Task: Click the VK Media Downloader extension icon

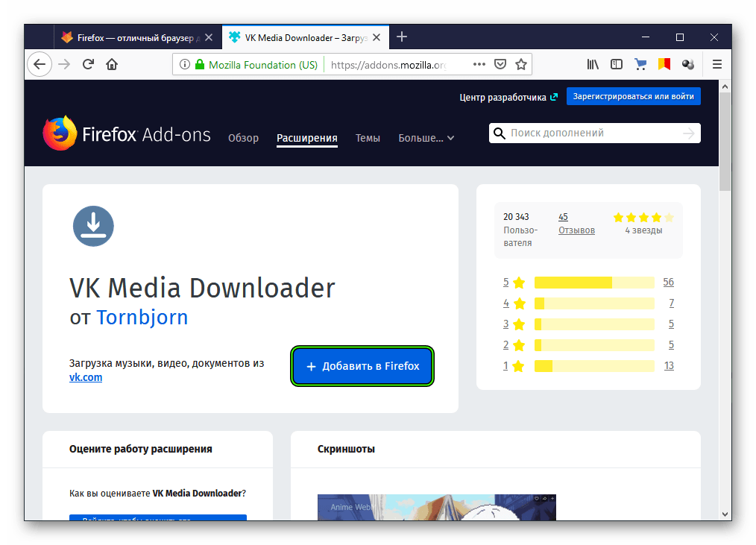Action: pos(93,226)
